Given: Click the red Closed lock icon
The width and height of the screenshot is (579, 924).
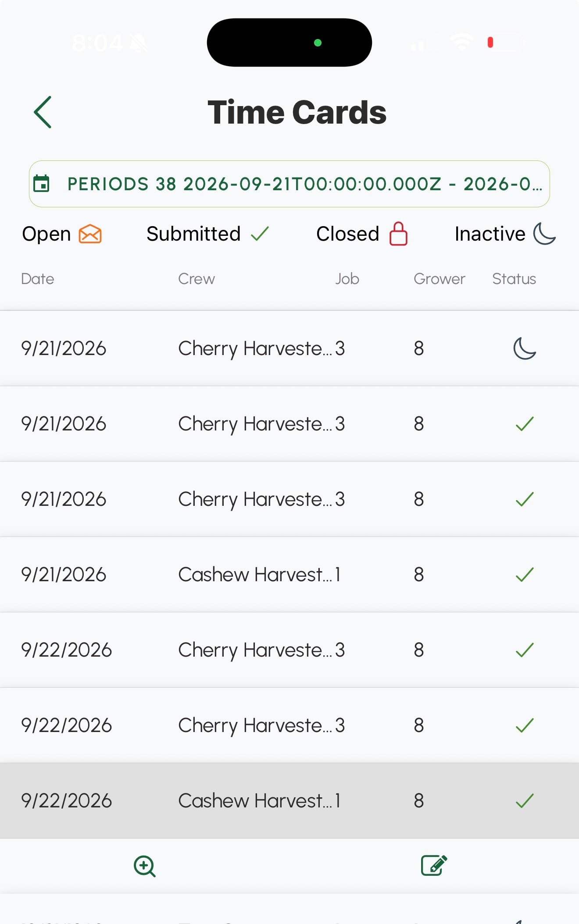Looking at the screenshot, I should click(398, 234).
